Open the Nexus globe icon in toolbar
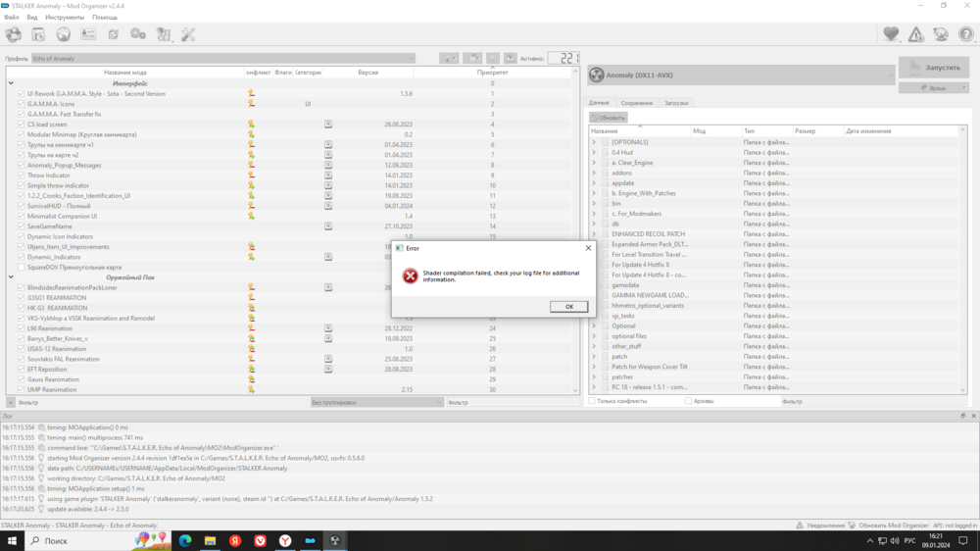The width and height of the screenshot is (980, 551). click(64, 35)
